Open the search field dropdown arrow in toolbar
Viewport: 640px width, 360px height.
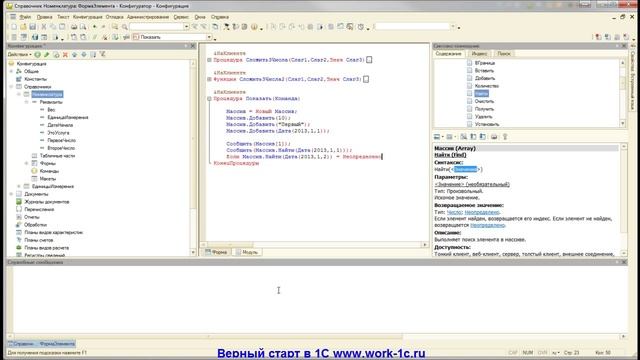pyautogui.click(x=186, y=27)
